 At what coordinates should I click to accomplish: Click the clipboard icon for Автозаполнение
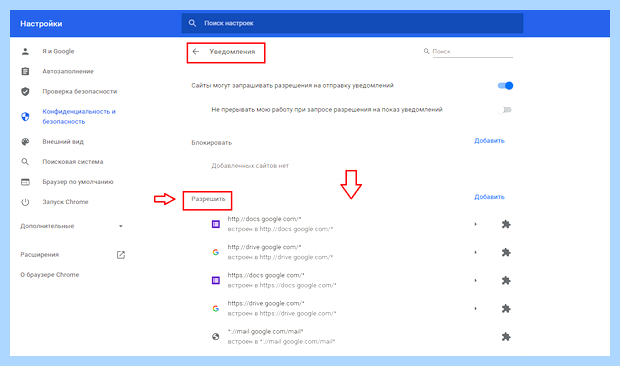pos(25,72)
